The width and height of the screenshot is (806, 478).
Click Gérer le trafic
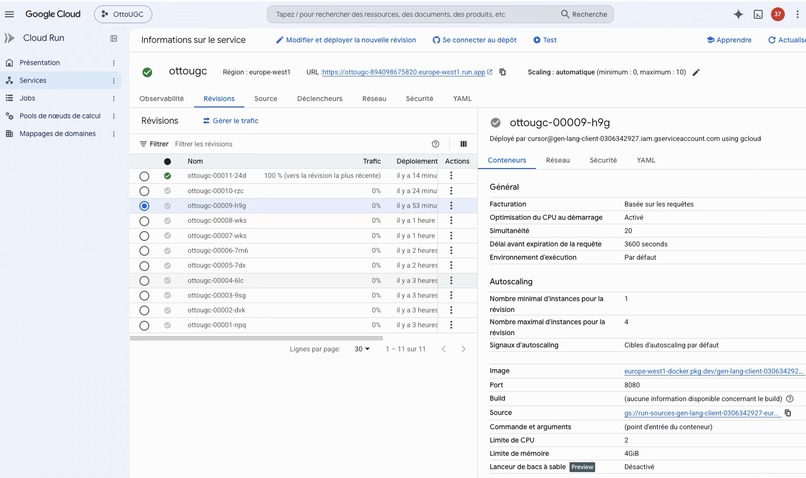231,121
